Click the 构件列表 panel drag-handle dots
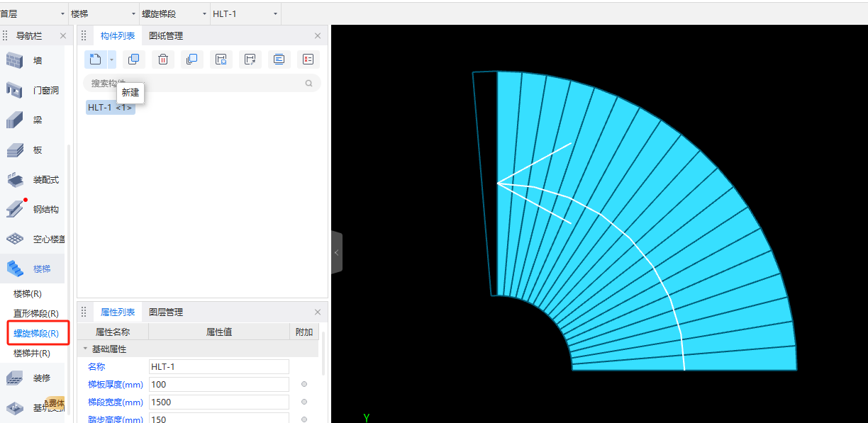868x423 pixels. [83, 35]
